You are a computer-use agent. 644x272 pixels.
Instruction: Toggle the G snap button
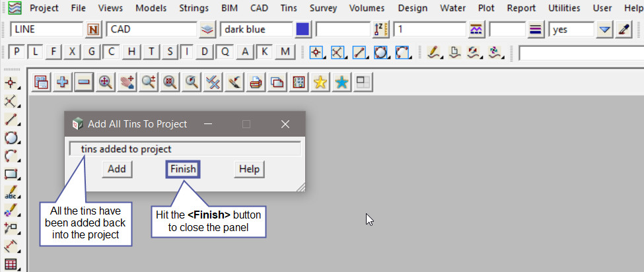(x=91, y=51)
